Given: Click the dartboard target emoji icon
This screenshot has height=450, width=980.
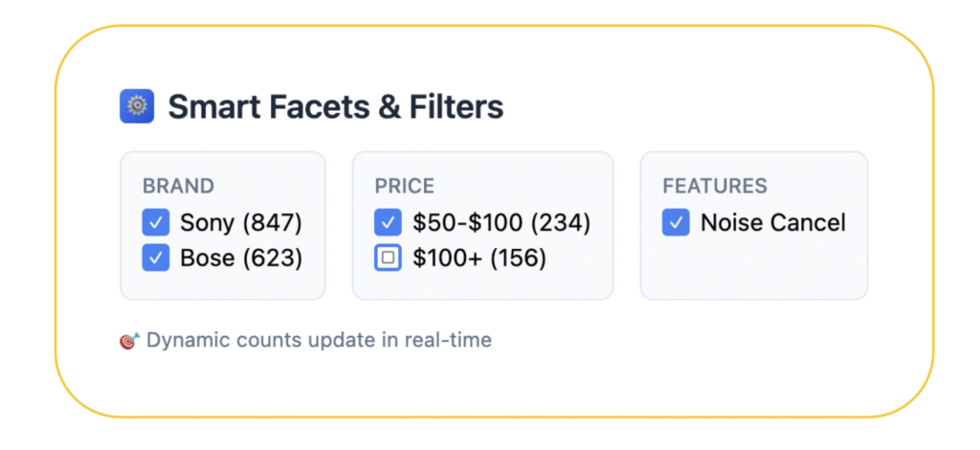Looking at the screenshot, I should [x=129, y=341].
